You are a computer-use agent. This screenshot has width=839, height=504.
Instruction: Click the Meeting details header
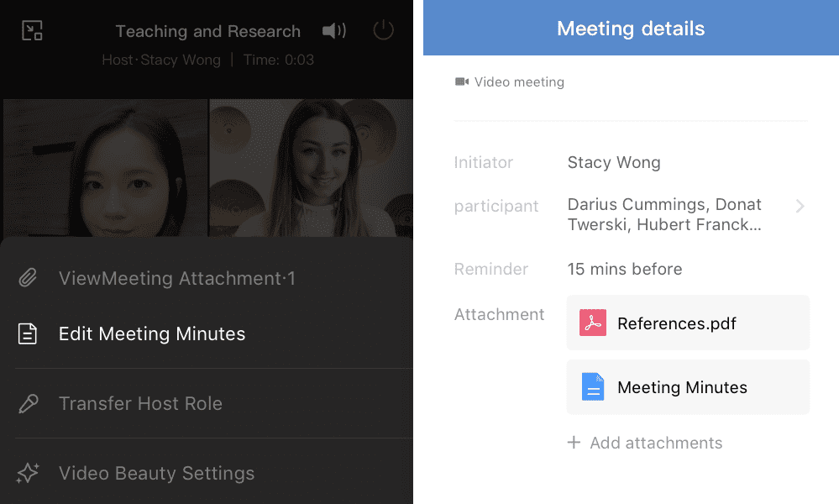[x=631, y=29]
